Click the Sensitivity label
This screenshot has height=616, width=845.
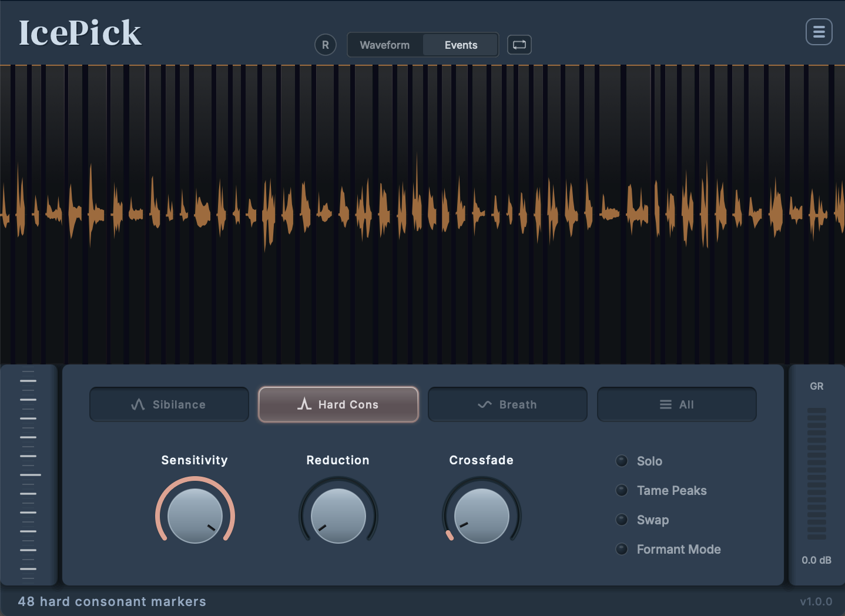tap(195, 460)
